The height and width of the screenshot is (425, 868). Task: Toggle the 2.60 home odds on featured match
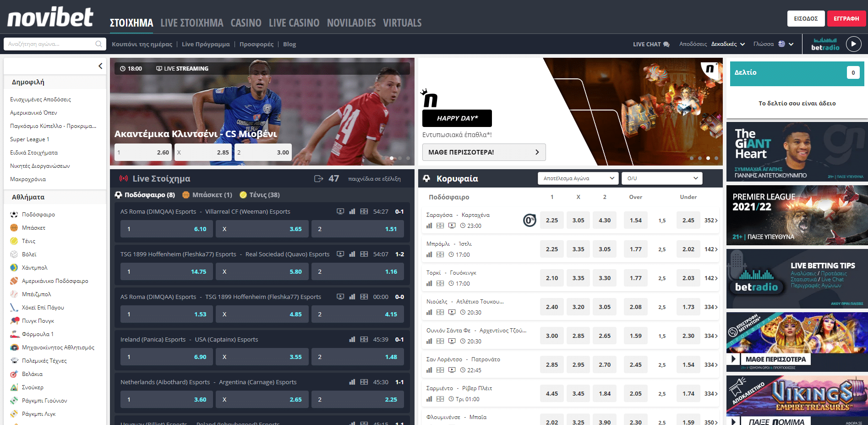143,152
